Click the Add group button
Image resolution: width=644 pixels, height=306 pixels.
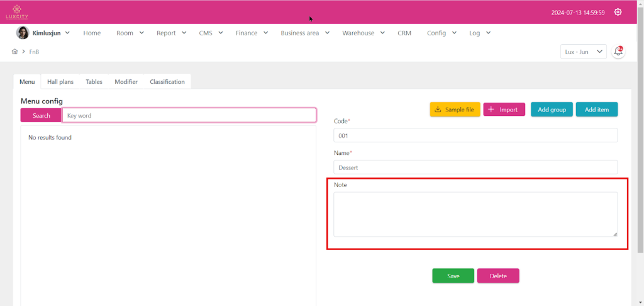click(552, 110)
